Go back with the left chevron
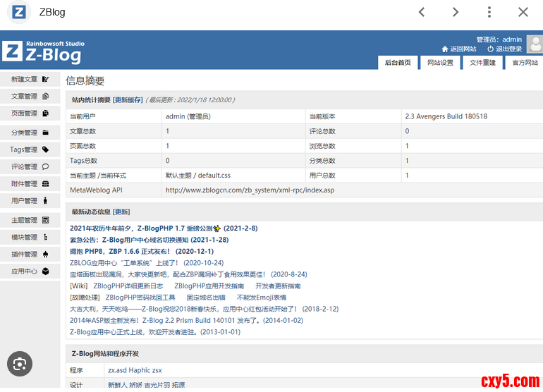Screen dimensions: 543x392 click(x=422, y=12)
